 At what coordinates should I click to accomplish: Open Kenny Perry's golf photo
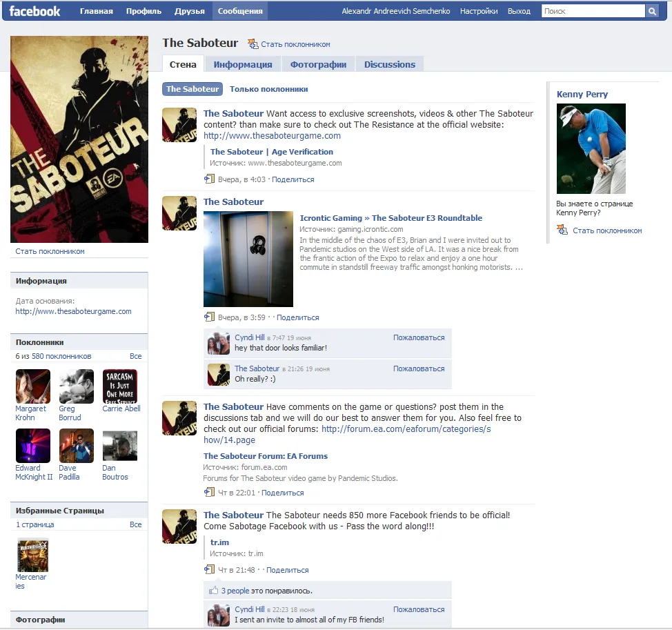[x=591, y=148]
